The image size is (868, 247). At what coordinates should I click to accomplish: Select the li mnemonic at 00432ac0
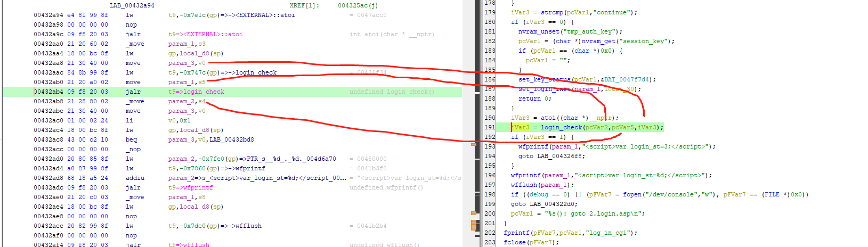coord(129,120)
